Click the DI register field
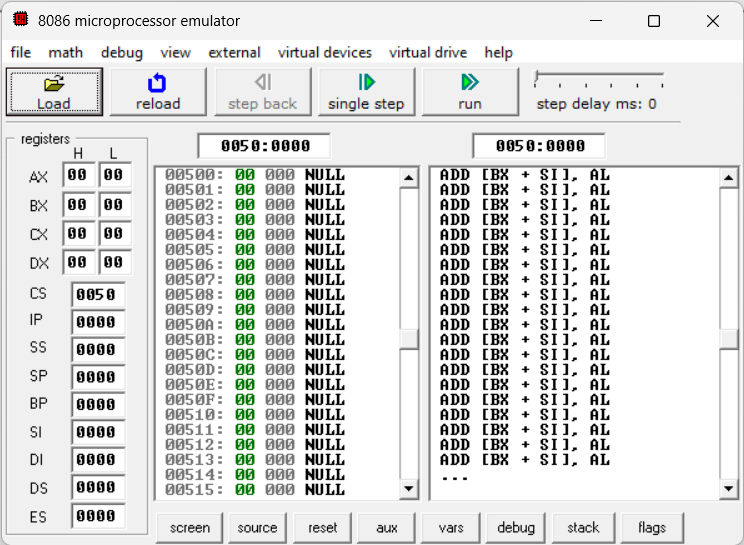Image resolution: width=744 pixels, height=545 pixels. point(98,460)
